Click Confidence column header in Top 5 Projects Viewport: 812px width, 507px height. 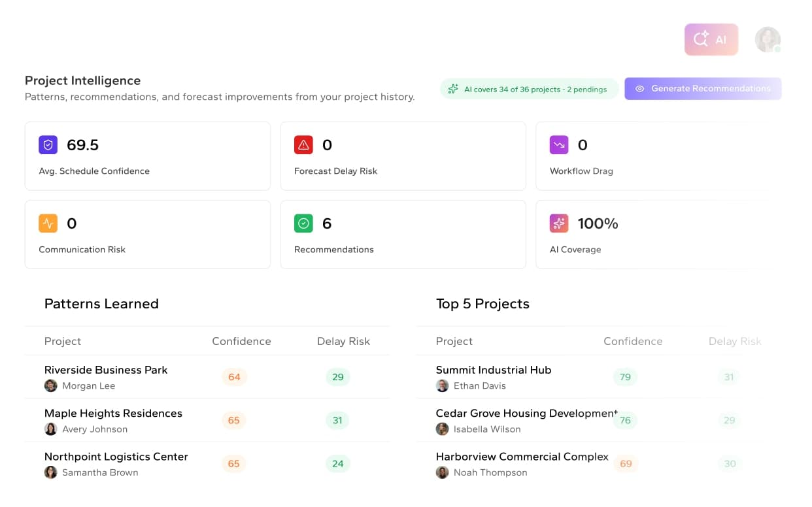(x=633, y=341)
